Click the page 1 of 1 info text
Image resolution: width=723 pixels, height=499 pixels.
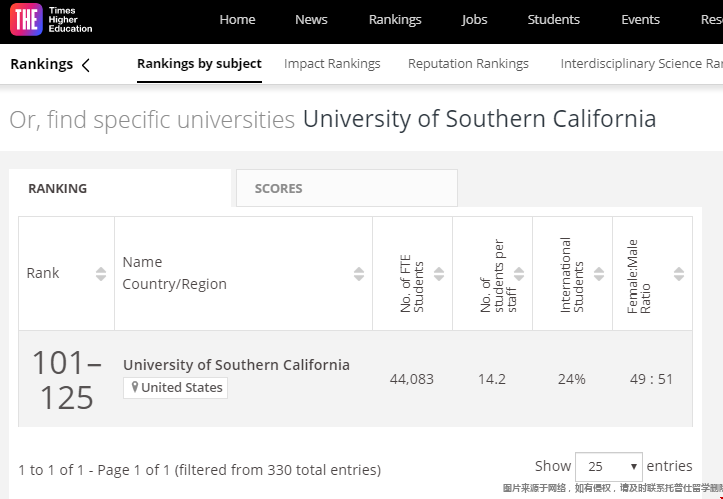tap(200, 470)
